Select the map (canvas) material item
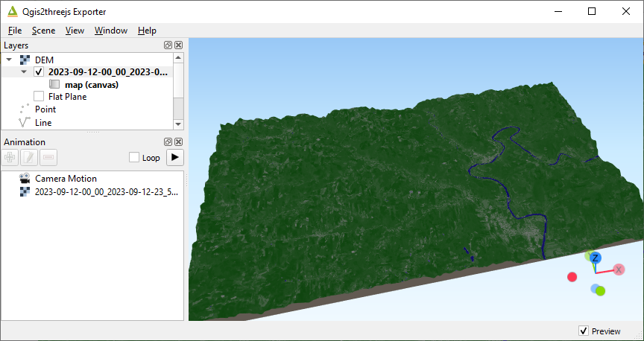 click(92, 85)
